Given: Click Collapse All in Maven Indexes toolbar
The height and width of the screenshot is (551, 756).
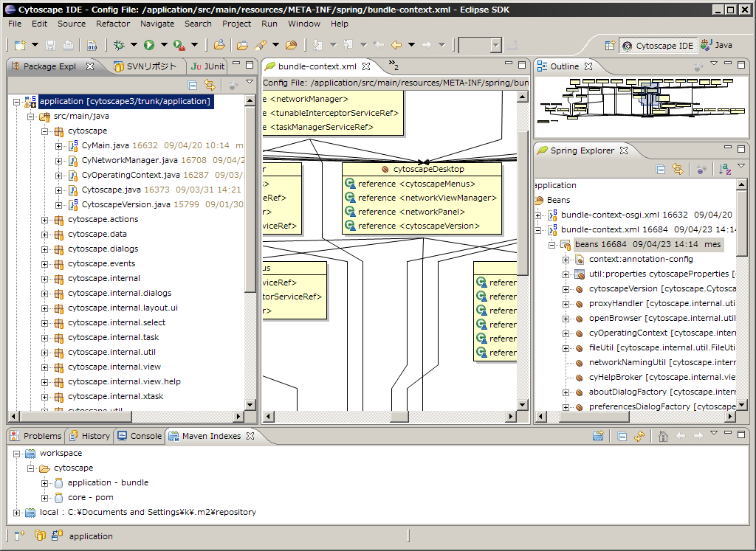Looking at the screenshot, I should 622,437.
